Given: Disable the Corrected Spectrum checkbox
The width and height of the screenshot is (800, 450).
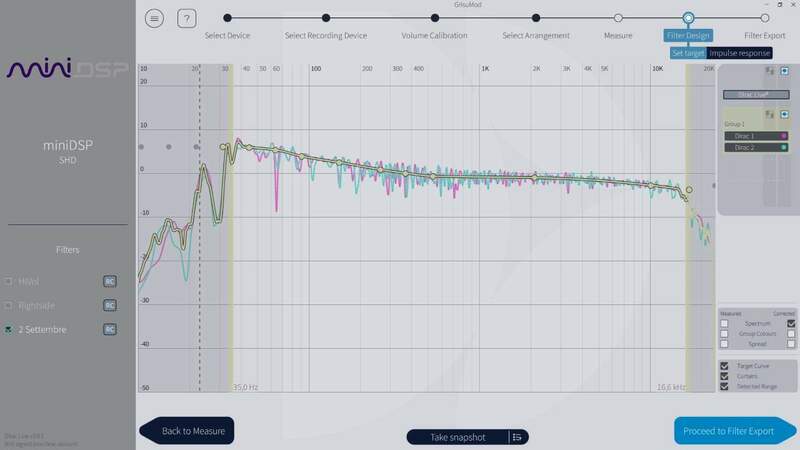Looking at the screenshot, I should click(791, 323).
